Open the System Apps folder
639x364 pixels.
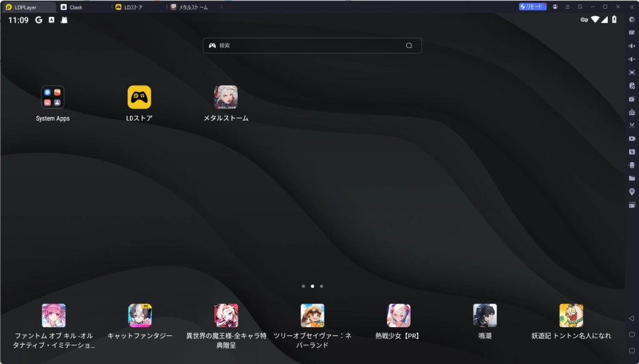click(53, 97)
